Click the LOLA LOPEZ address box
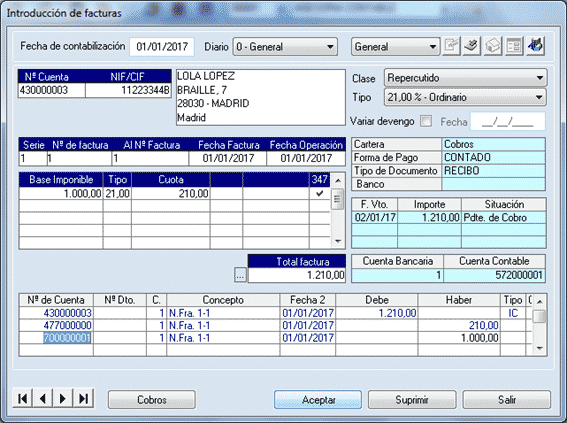The image size is (567, 423). [261, 97]
